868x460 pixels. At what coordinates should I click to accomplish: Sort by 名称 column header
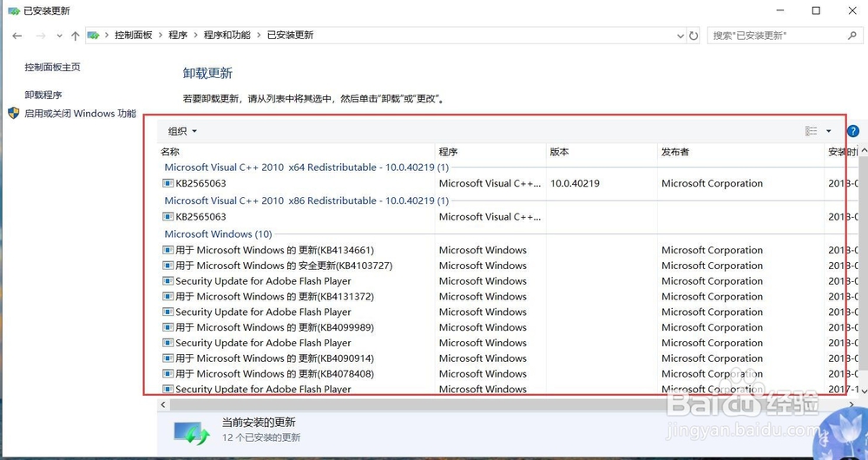click(170, 152)
